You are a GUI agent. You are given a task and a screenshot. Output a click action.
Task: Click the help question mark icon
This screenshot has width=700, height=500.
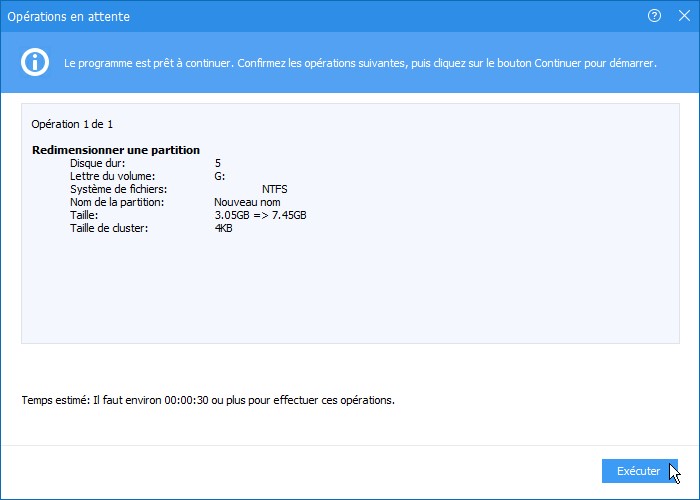click(655, 16)
